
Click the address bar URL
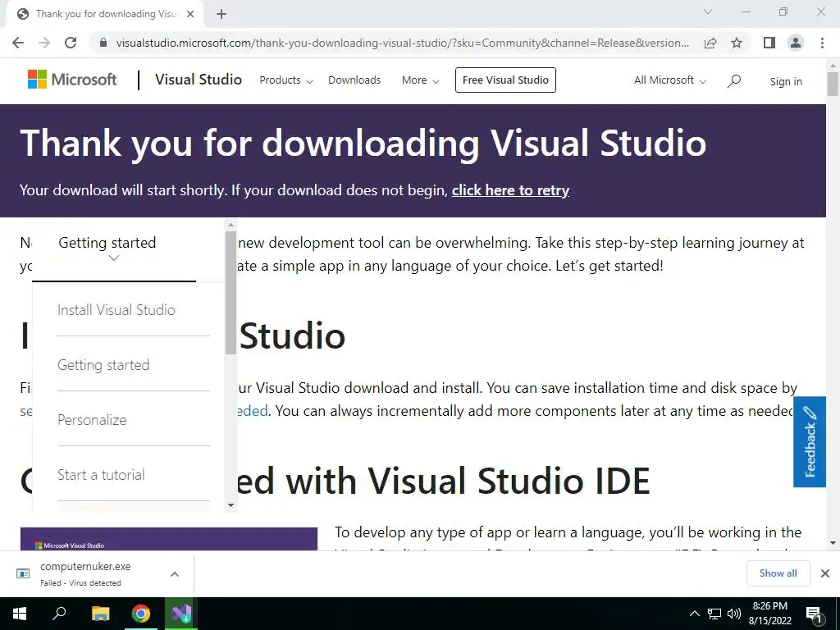[402, 43]
